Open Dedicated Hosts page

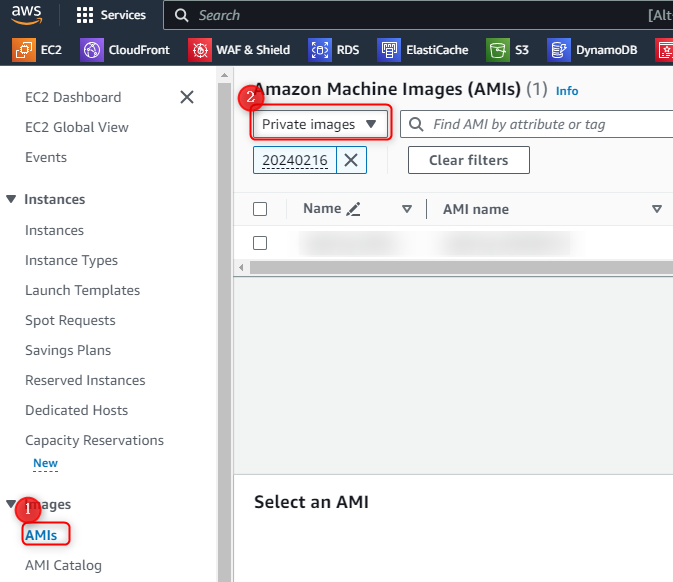click(76, 411)
